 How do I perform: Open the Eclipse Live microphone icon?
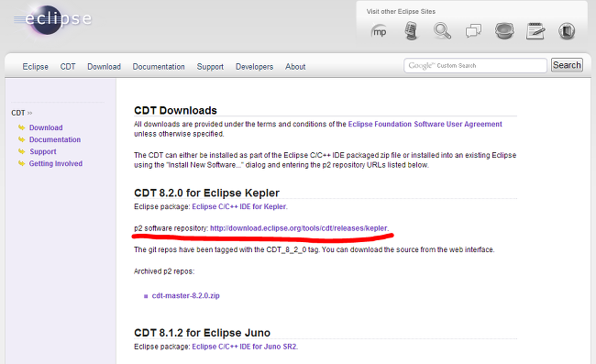click(x=411, y=31)
